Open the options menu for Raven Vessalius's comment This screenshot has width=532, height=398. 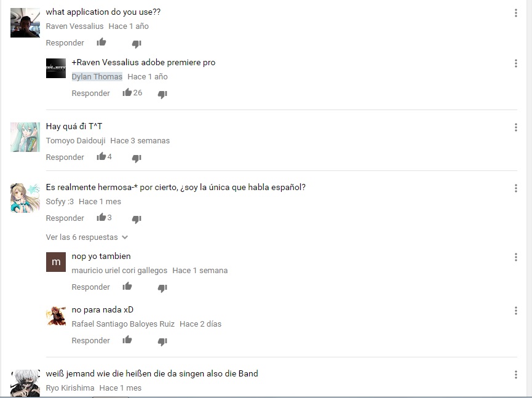[516, 13]
